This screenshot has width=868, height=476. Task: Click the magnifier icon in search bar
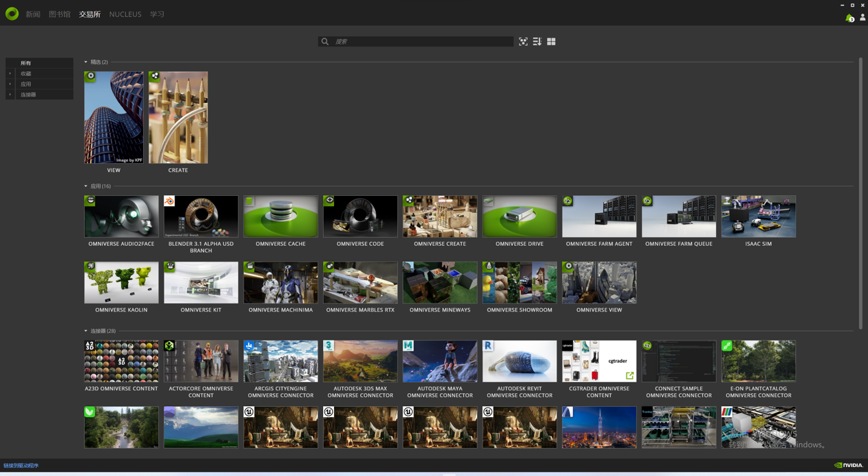click(325, 42)
